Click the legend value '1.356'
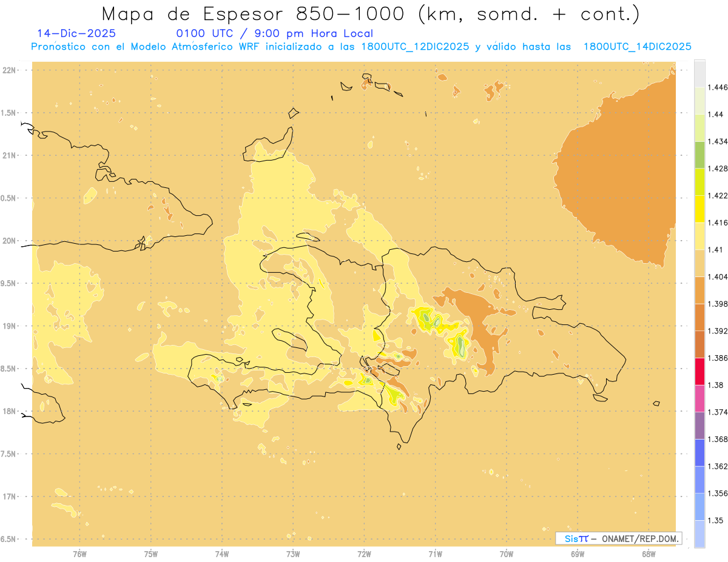This screenshot has width=728, height=562. [x=718, y=493]
